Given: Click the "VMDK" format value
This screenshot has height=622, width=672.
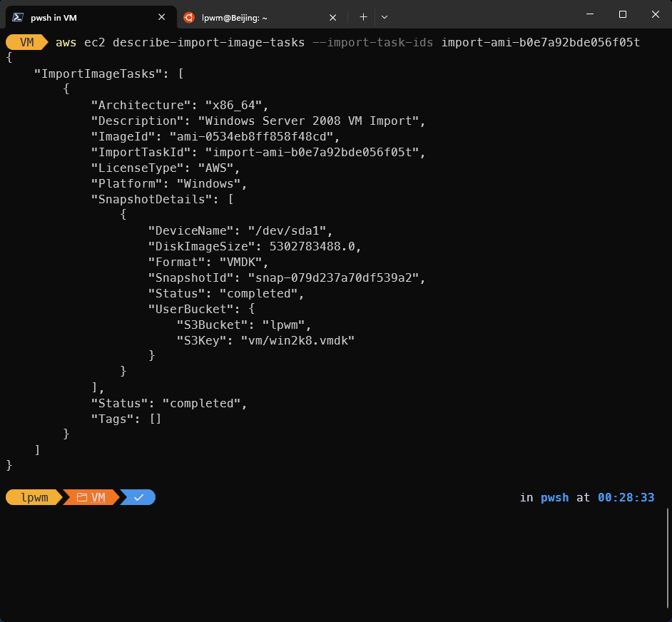Looking at the screenshot, I should click(x=244, y=262).
